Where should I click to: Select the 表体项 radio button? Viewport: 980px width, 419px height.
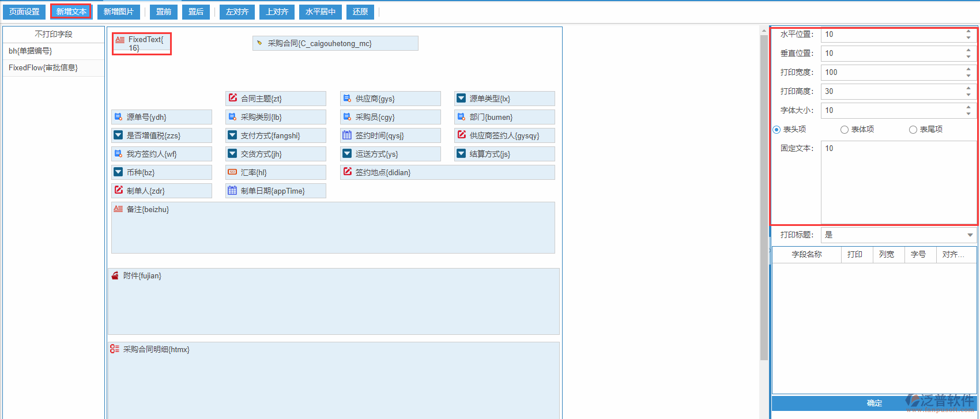tap(845, 130)
